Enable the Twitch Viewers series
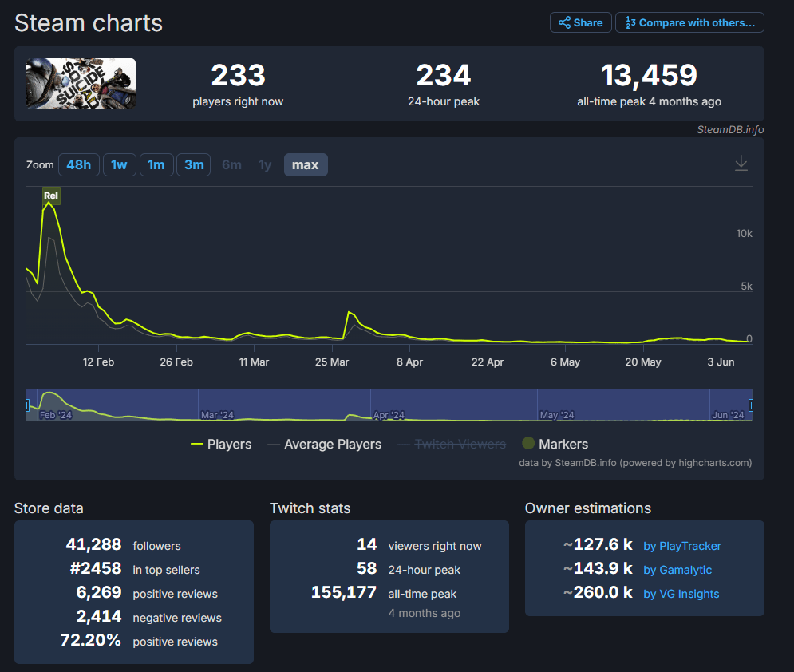 pyautogui.click(x=452, y=444)
